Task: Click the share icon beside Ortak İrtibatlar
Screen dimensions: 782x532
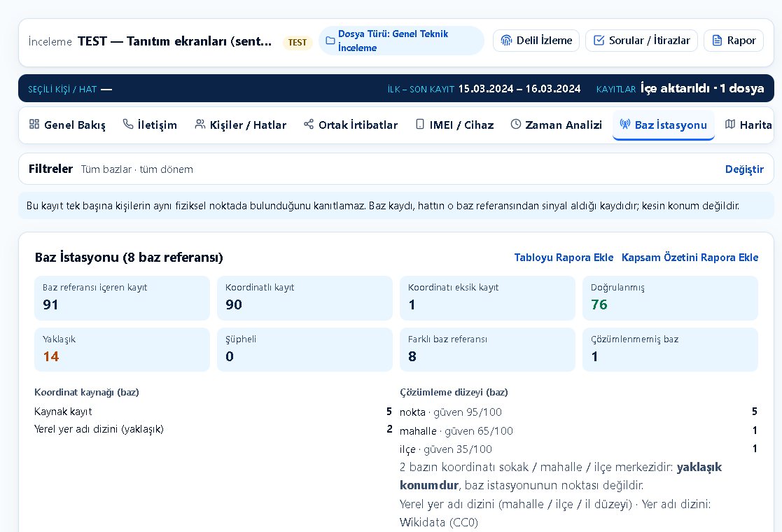Action: 309,124
